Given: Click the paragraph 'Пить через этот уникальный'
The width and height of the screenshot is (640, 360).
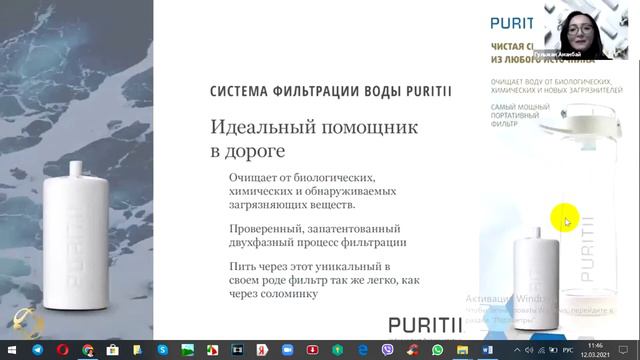Looking at the screenshot, I should pos(324,280).
